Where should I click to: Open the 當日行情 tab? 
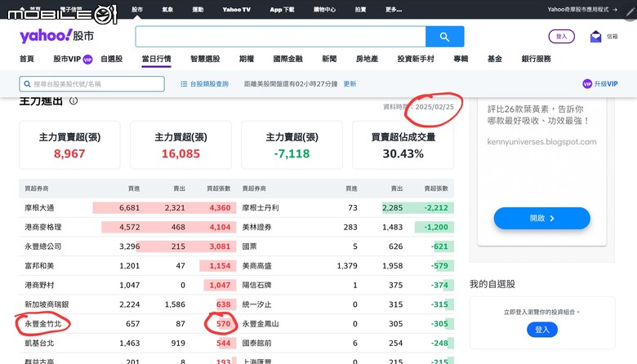click(157, 59)
